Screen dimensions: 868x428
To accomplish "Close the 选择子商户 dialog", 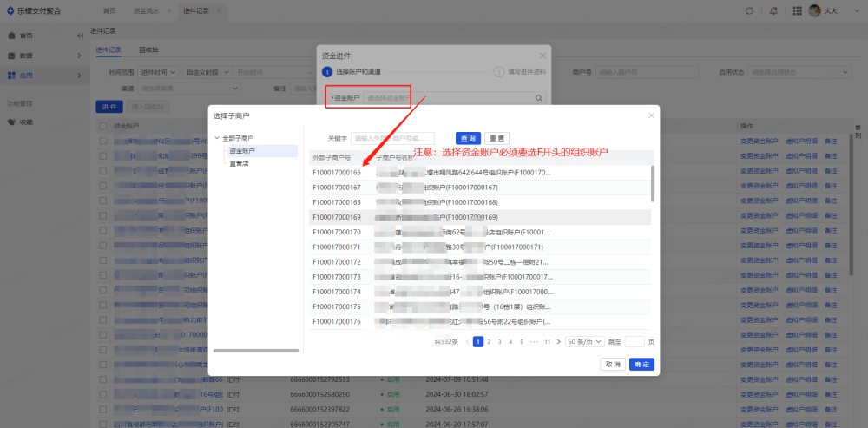I will click(x=651, y=115).
